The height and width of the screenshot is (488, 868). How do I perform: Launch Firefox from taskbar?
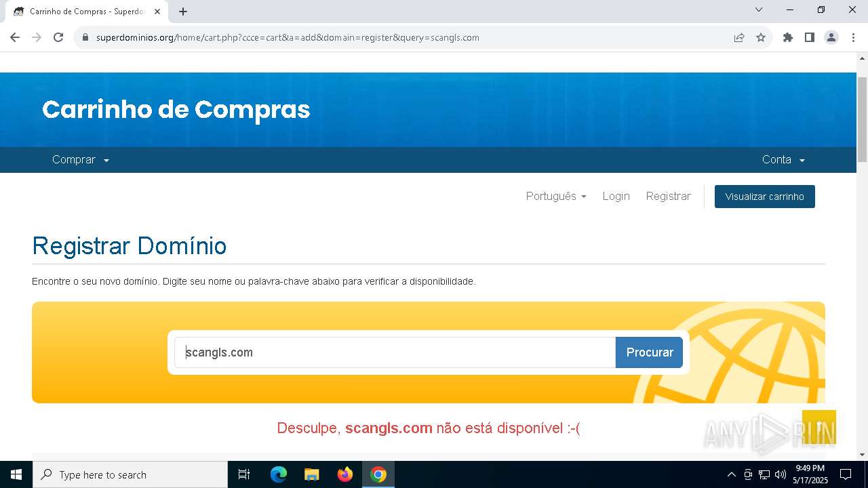(x=345, y=474)
